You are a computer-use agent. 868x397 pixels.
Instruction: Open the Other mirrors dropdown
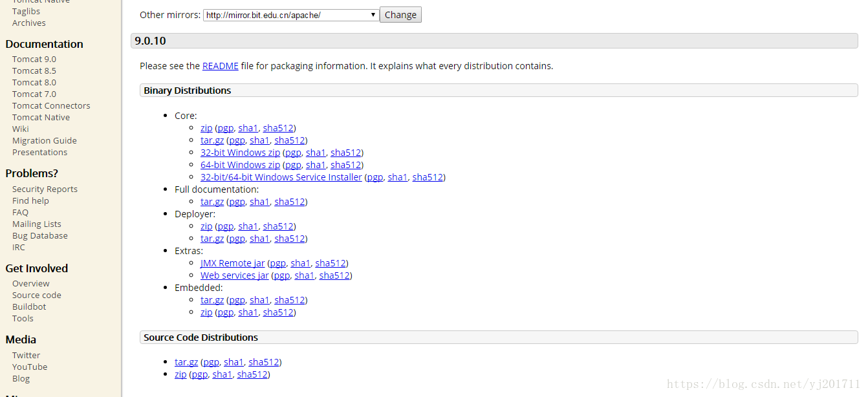pyautogui.click(x=291, y=15)
